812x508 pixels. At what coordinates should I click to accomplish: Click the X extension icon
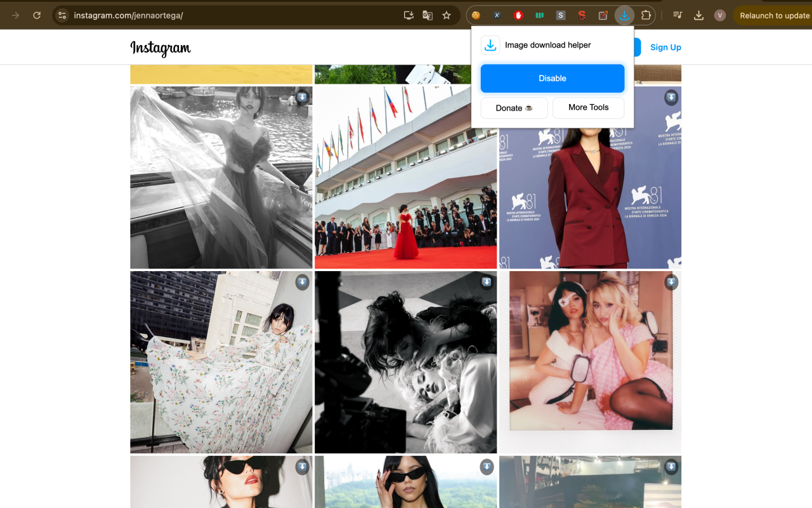(x=497, y=15)
